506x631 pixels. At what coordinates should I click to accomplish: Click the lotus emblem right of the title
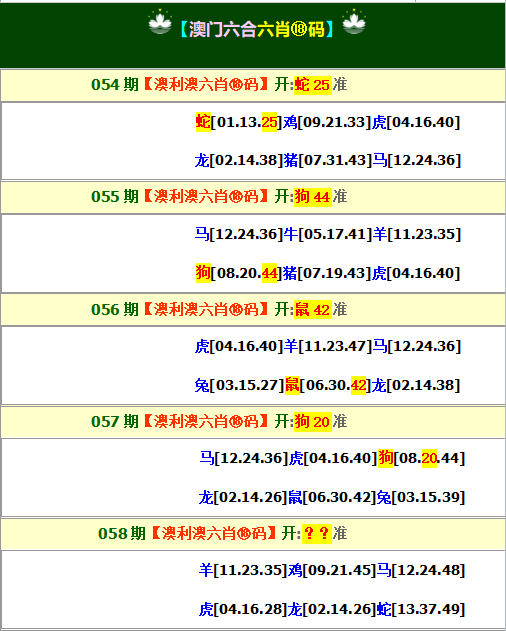coord(354,22)
